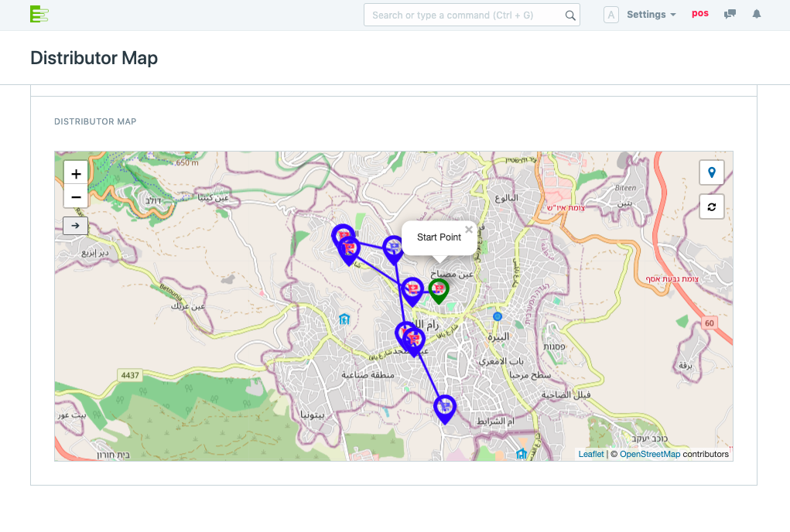790x532 pixels.
Task: Close the Start Point popup
Action: point(468,230)
